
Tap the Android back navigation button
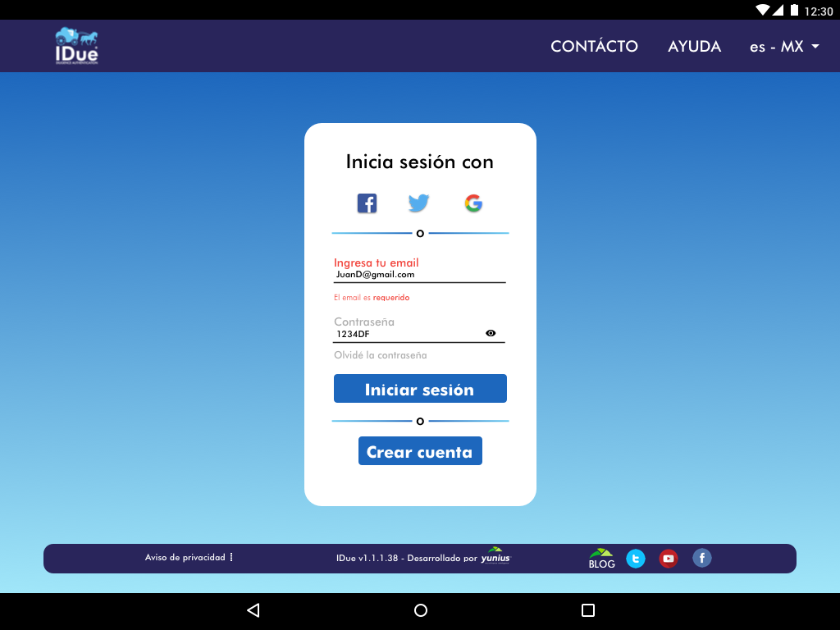tap(253, 610)
